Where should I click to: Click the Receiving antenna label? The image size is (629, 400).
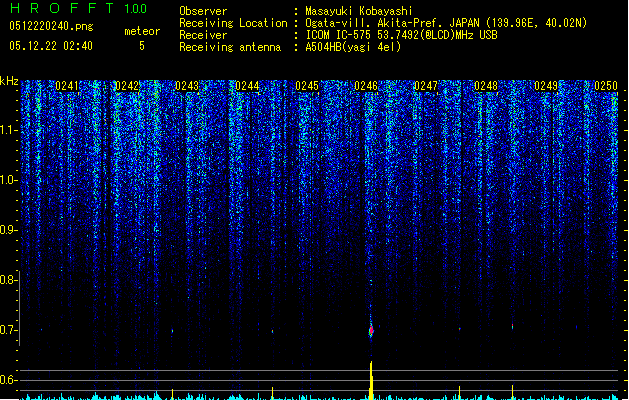(x=230, y=47)
